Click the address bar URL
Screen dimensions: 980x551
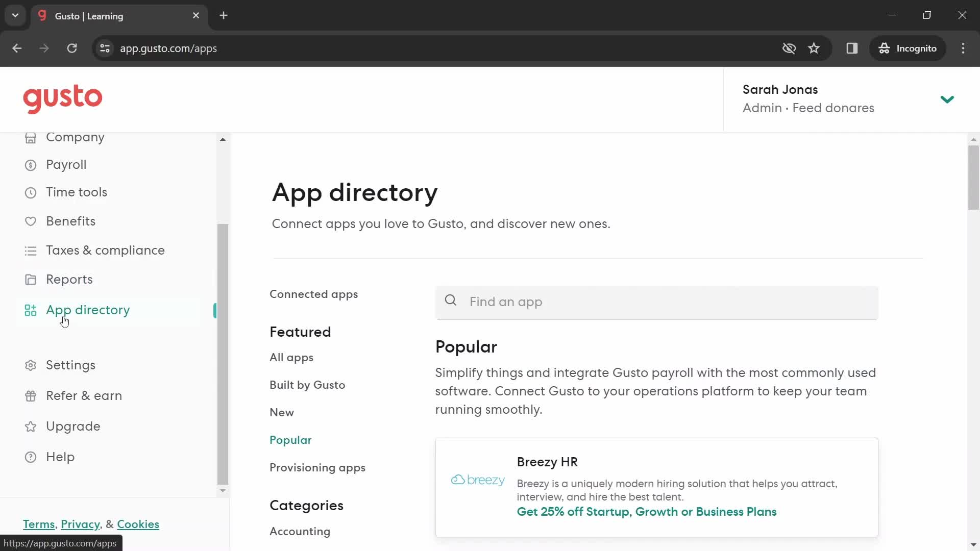click(x=168, y=48)
